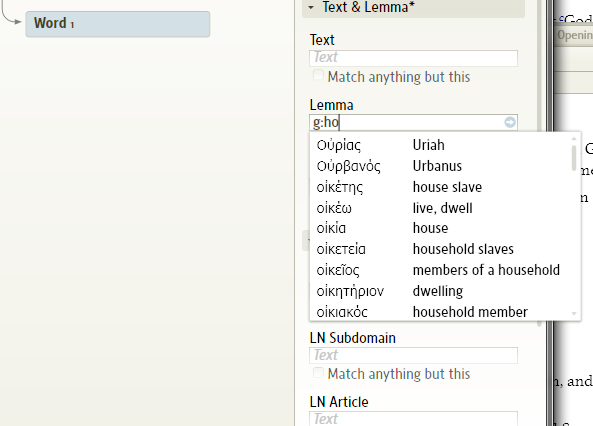Image resolution: width=593 pixels, height=426 pixels.
Task: Click into the LN Article text field
Action: coord(413,419)
